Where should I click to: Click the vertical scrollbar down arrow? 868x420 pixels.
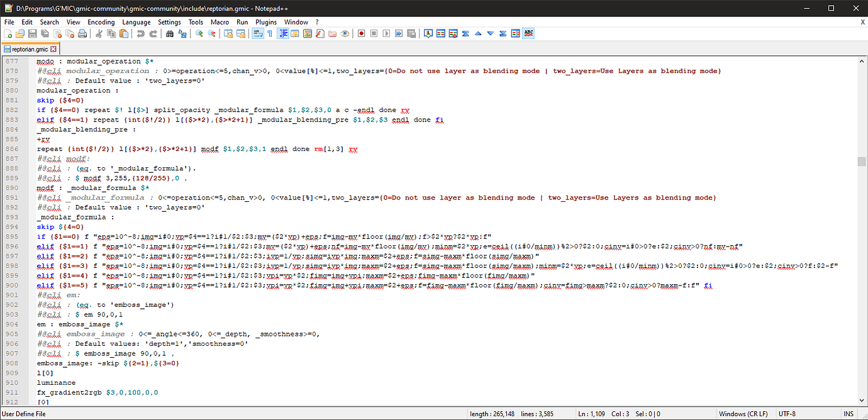pyautogui.click(x=863, y=401)
